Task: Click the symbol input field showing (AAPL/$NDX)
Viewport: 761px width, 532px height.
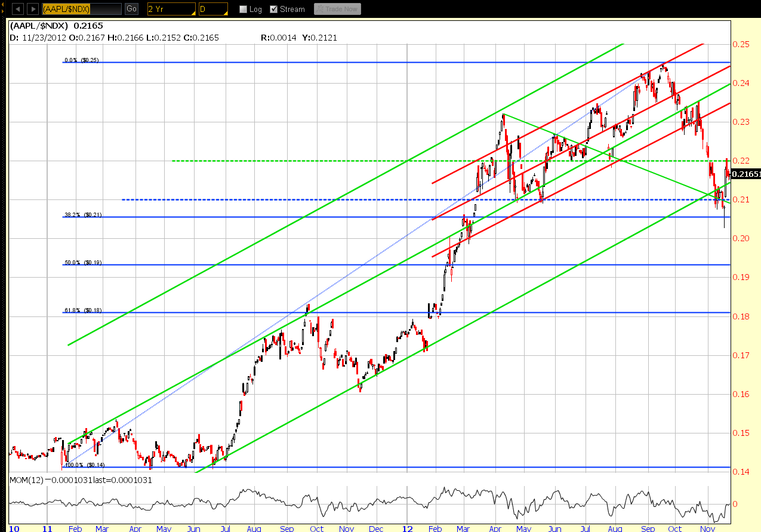Action: point(81,9)
